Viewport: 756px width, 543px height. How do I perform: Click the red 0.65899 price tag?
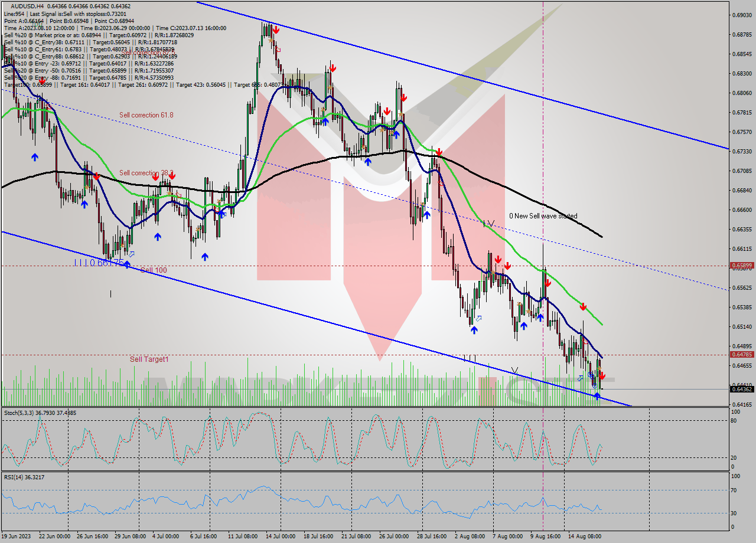click(742, 266)
